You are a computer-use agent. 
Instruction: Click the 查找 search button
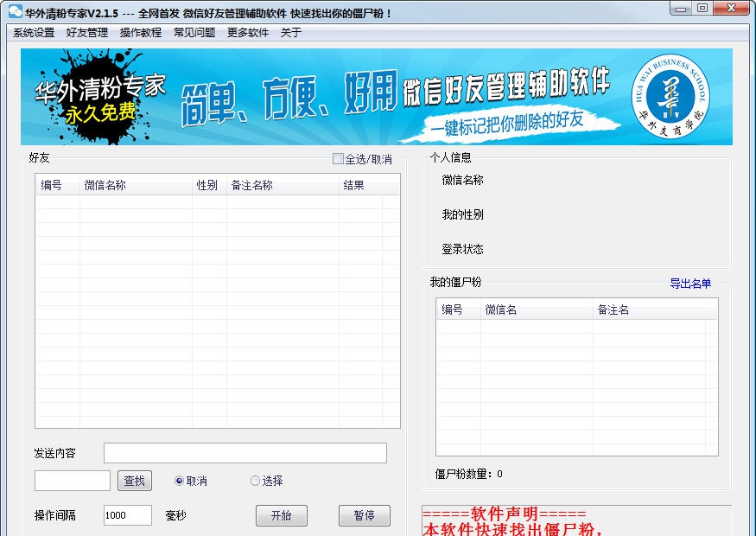pyautogui.click(x=134, y=482)
